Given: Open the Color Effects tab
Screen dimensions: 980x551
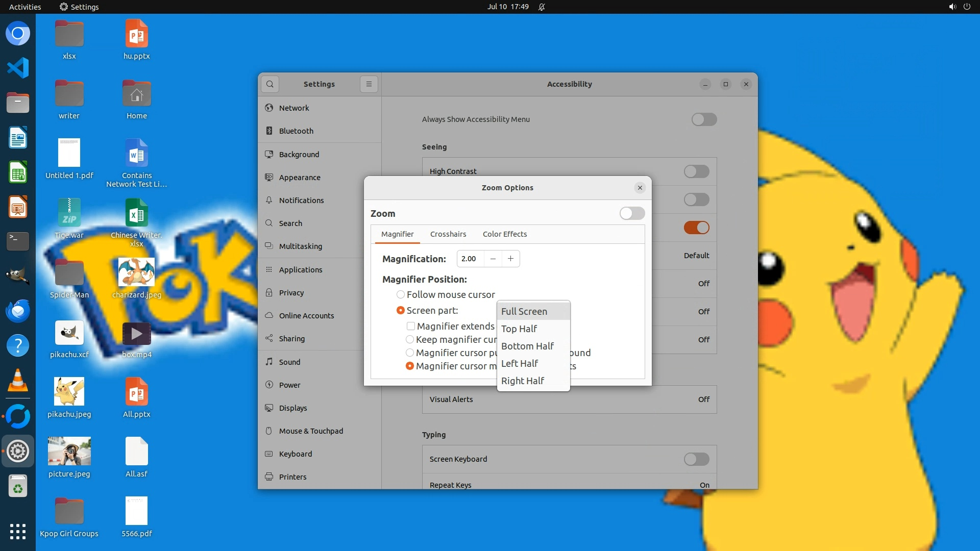Looking at the screenshot, I should tap(504, 234).
